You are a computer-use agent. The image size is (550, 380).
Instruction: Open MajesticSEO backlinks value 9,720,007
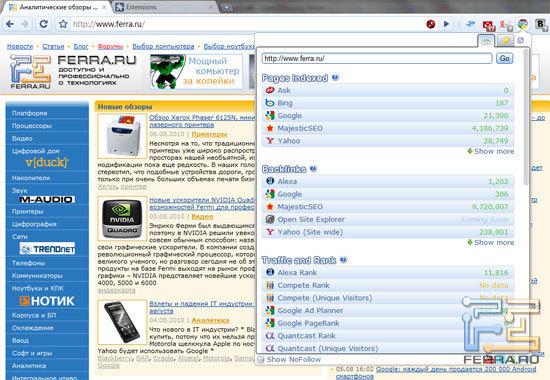click(490, 207)
